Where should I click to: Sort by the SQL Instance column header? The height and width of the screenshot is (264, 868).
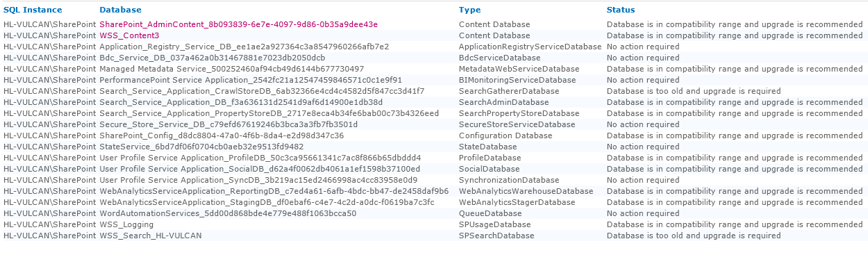point(33,10)
